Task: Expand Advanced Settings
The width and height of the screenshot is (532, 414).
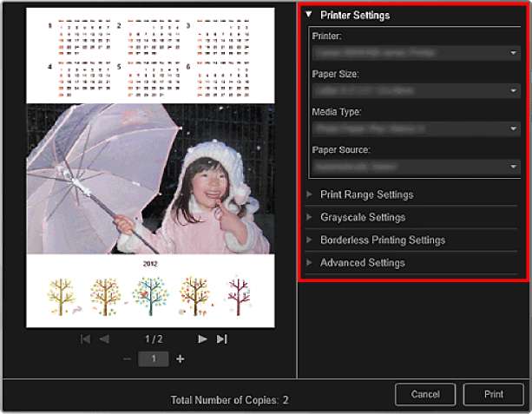Action: click(362, 262)
